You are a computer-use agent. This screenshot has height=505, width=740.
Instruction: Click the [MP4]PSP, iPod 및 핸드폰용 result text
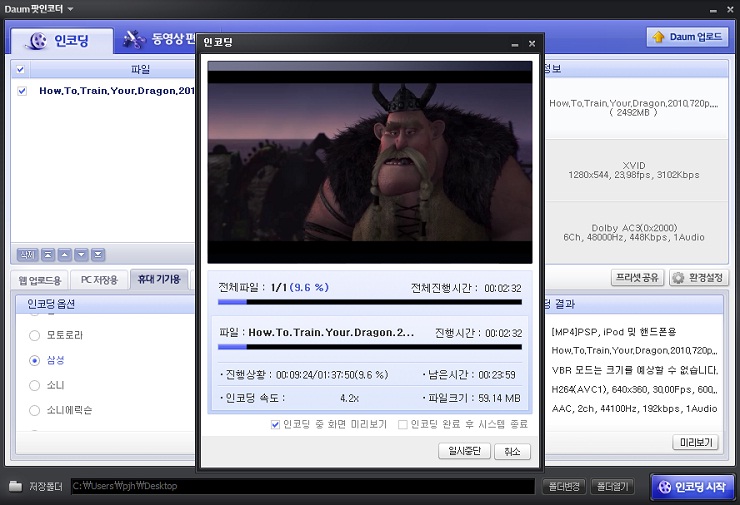[x=614, y=332]
